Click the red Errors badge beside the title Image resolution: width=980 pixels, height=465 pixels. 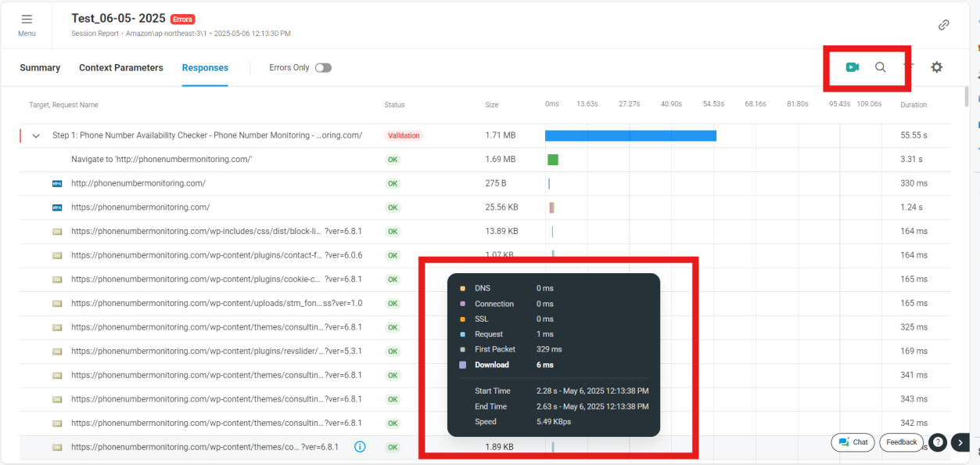pos(182,19)
